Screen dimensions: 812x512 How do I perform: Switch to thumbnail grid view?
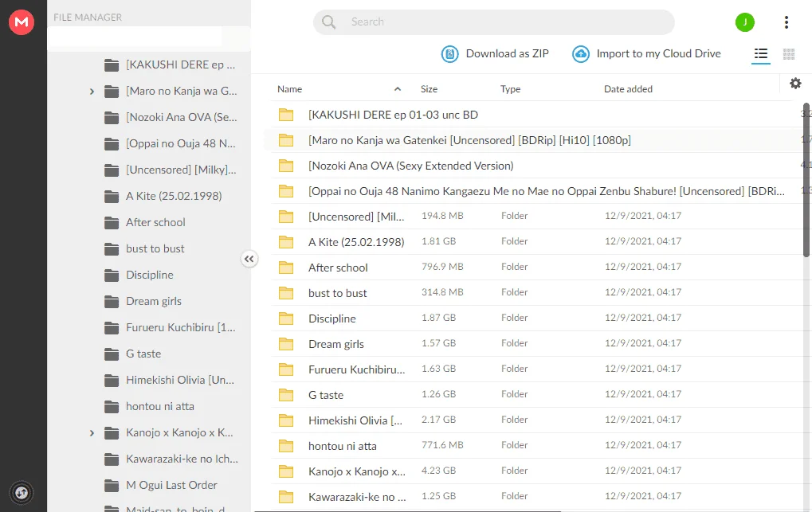click(x=789, y=54)
